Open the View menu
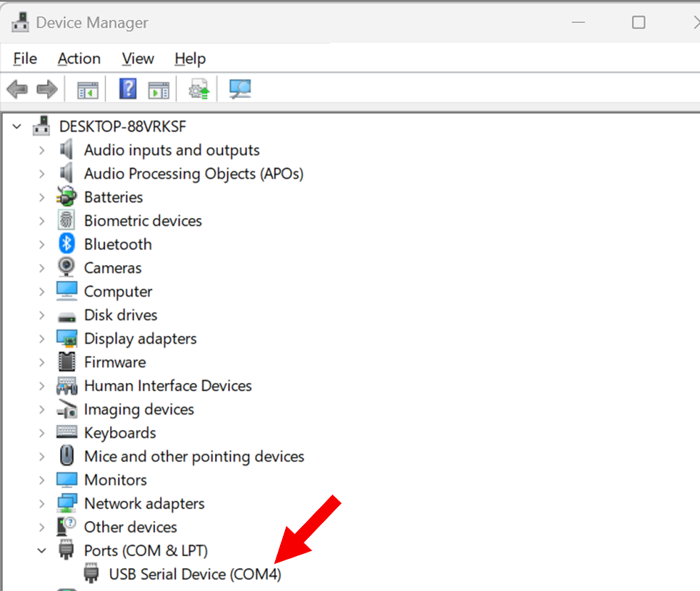This screenshot has height=591, width=700. (x=137, y=59)
